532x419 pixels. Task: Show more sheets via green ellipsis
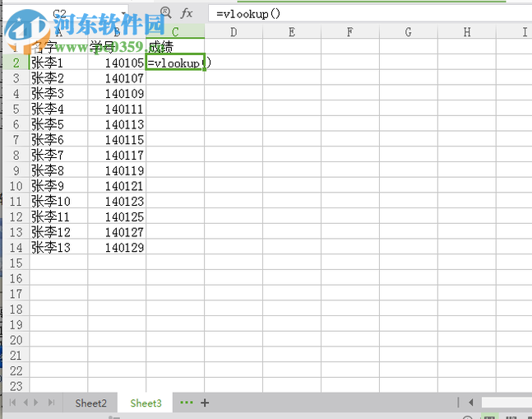coord(187,403)
